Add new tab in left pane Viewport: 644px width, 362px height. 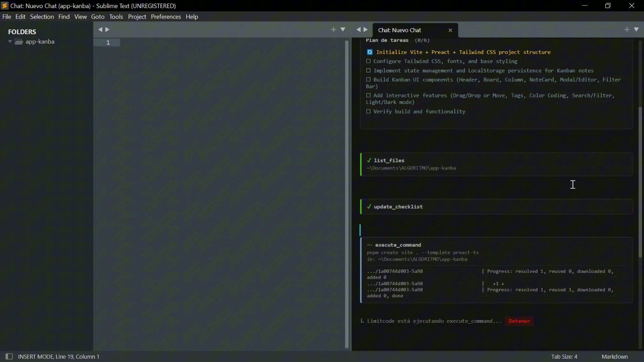coord(333,29)
